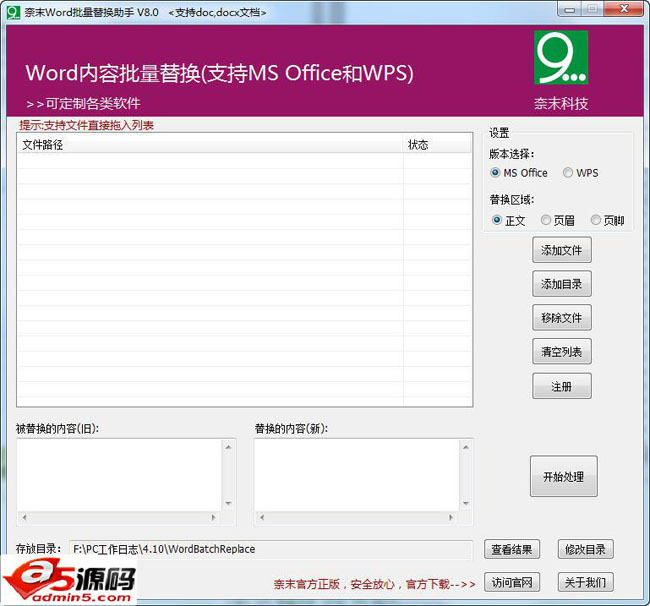Click into the 替换的内容(新) text box

point(357,475)
